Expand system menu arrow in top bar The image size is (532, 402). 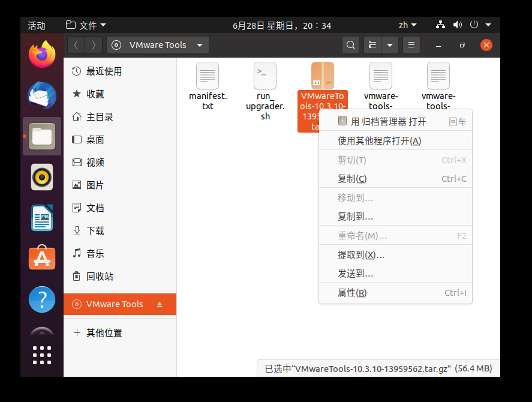point(488,25)
